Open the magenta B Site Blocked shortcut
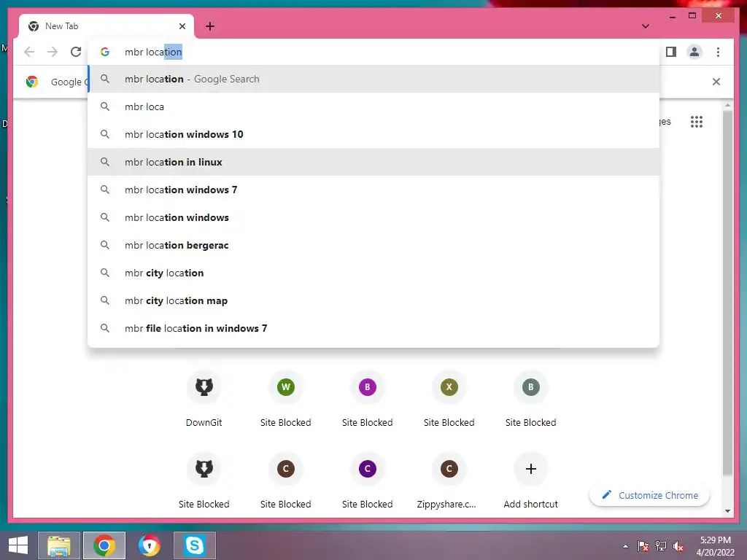The height and width of the screenshot is (560, 747). [x=368, y=399]
